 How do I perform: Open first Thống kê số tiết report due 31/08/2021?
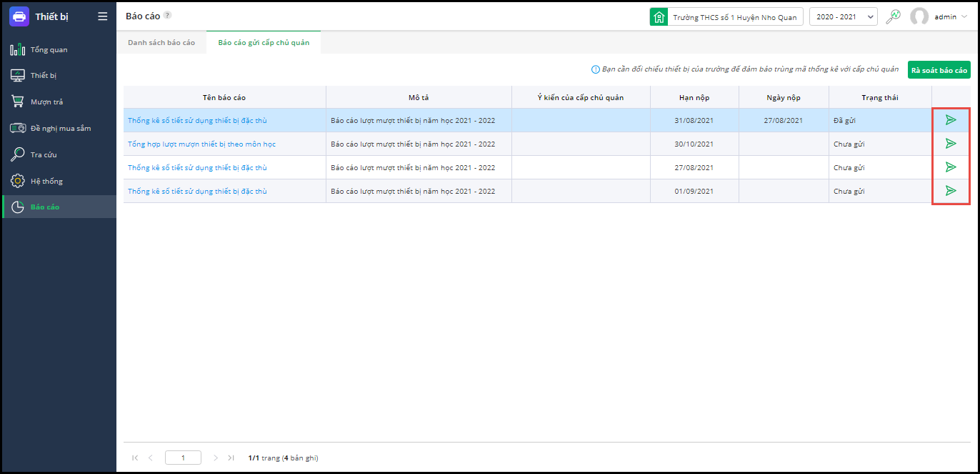pos(197,120)
